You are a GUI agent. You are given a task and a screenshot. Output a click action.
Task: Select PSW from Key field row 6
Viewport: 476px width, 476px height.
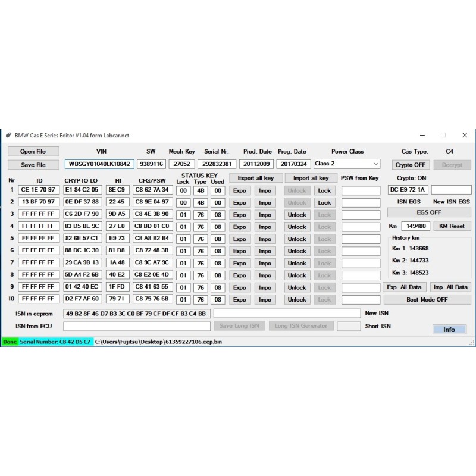coord(361,251)
